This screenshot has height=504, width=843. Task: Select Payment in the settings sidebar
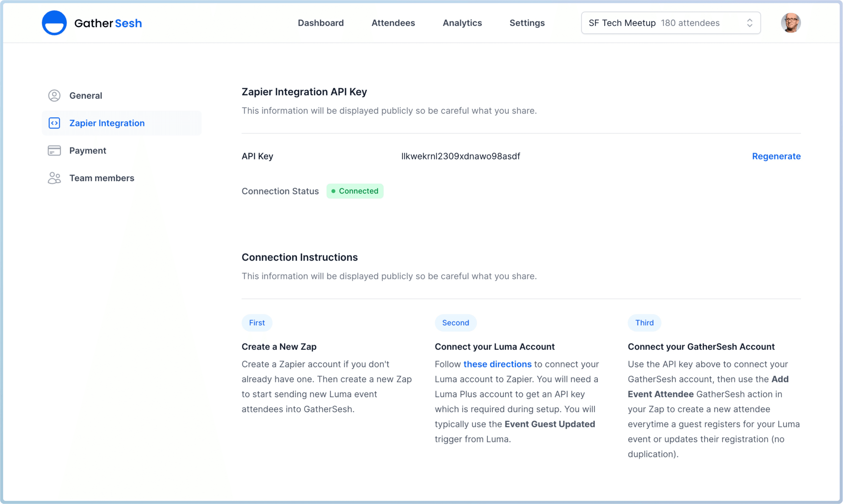122,150
